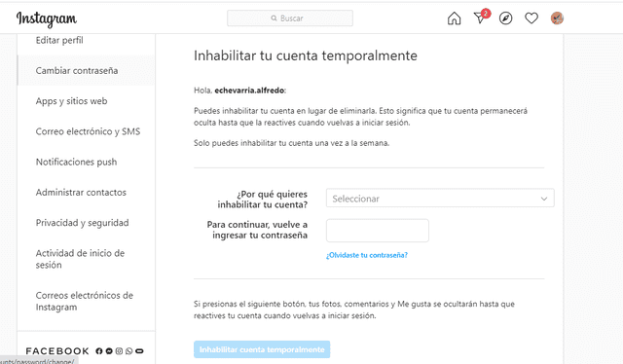
Task: Click the FACEBOOK wordmark in the sidebar
Action: 57,351
